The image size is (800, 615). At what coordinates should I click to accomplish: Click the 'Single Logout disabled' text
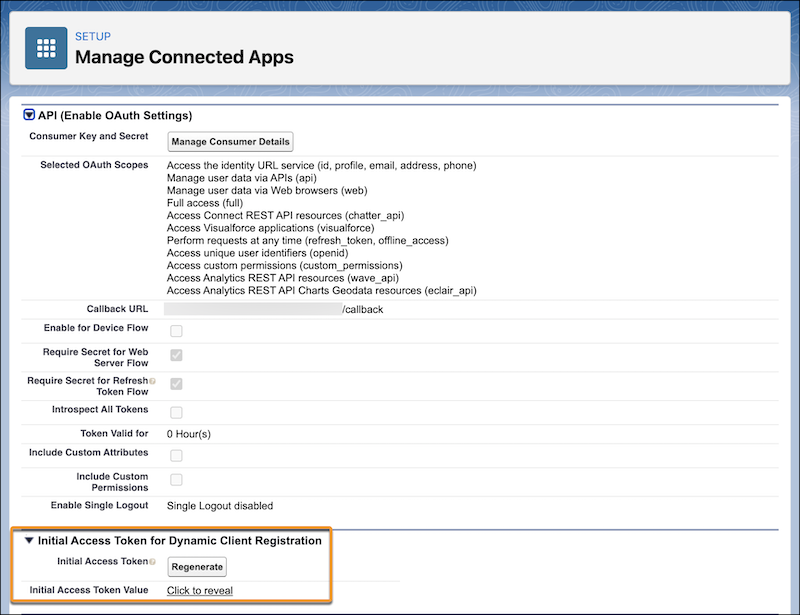click(x=219, y=506)
